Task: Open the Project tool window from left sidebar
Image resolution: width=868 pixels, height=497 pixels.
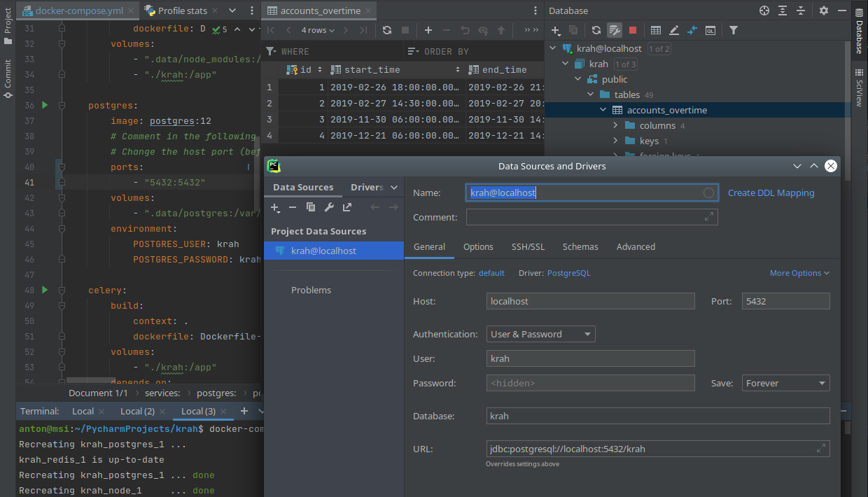Action: tap(8, 24)
